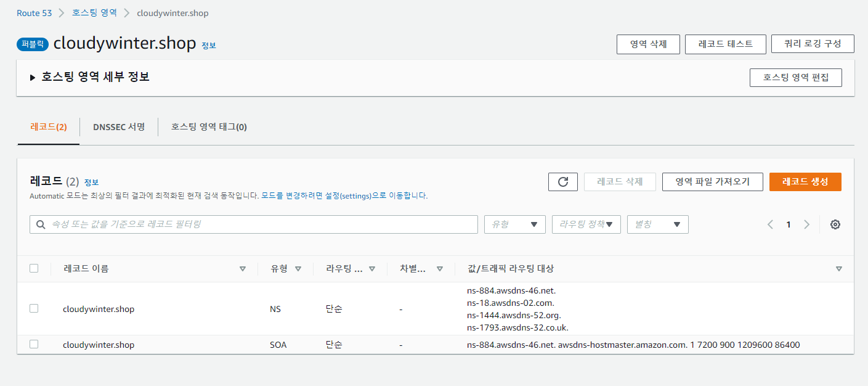868x386 pixels.
Task: Open table settings gear icon
Action: coord(835,224)
